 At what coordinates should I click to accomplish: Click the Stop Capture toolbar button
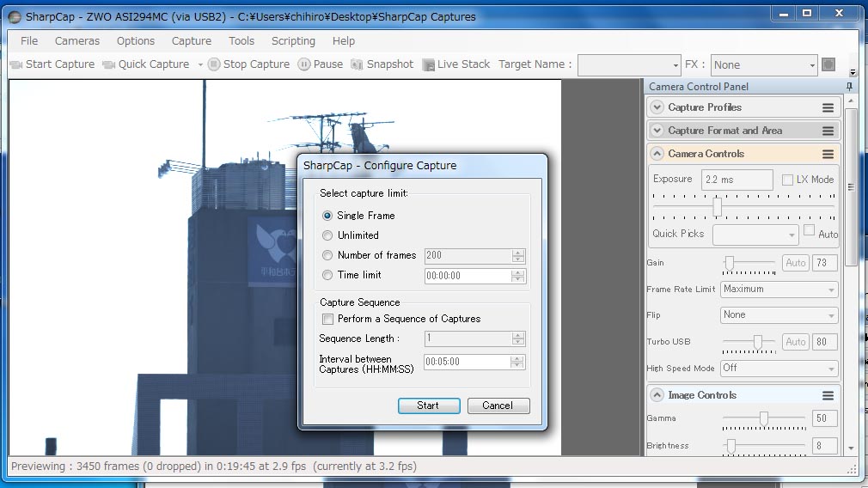click(x=248, y=64)
